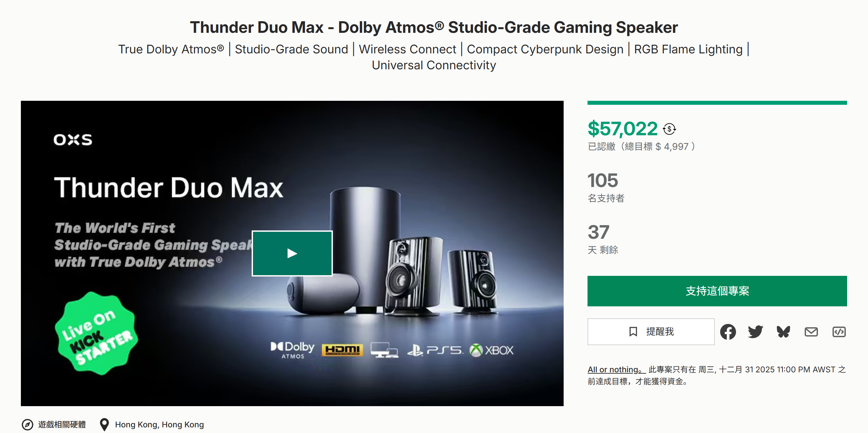Viewport: 868px width, 433px height.
Task: Share the project on Bluesky
Action: pos(783,332)
